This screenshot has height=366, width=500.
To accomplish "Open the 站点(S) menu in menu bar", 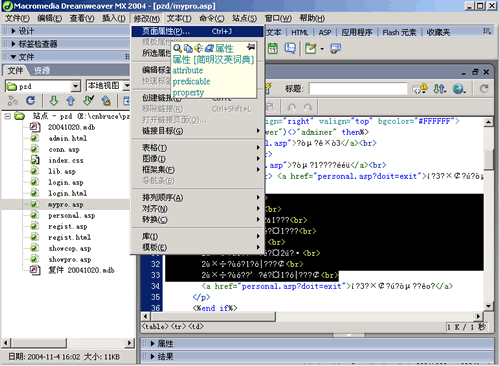I will pyautogui.click(x=245, y=18).
